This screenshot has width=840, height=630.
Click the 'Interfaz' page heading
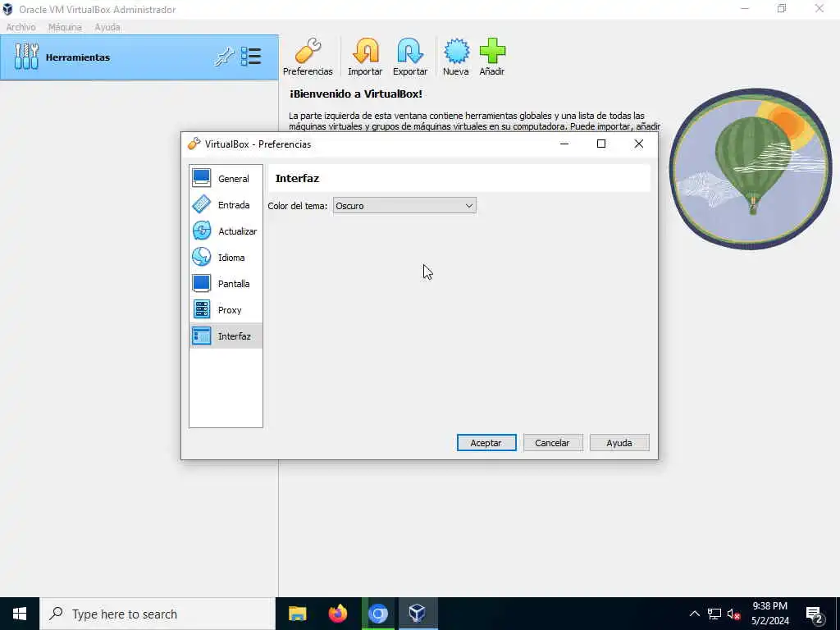click(297, 178)
